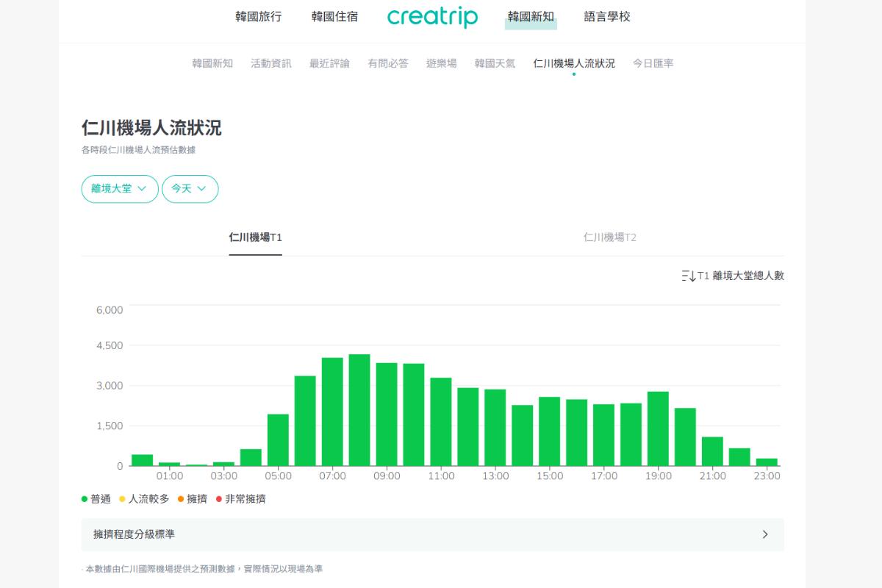Click the sort icon beside T1 離境大堂總人數

pos(688,276)
